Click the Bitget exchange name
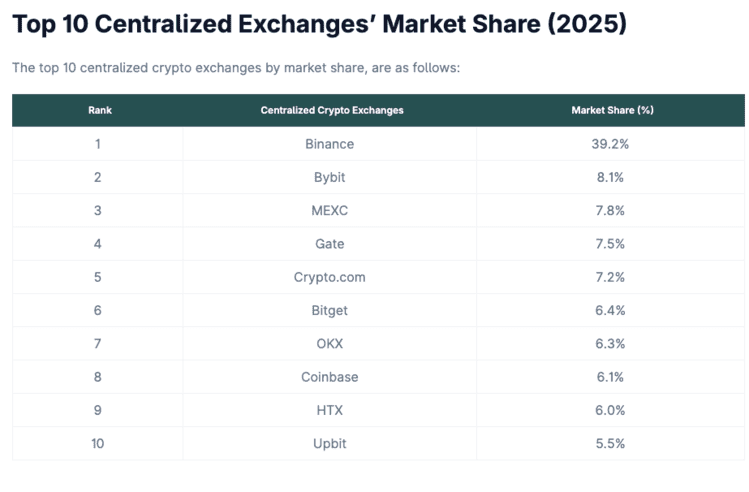Image resolution: width=749 pixels, height=492 pixels. (x=330, y=311)
